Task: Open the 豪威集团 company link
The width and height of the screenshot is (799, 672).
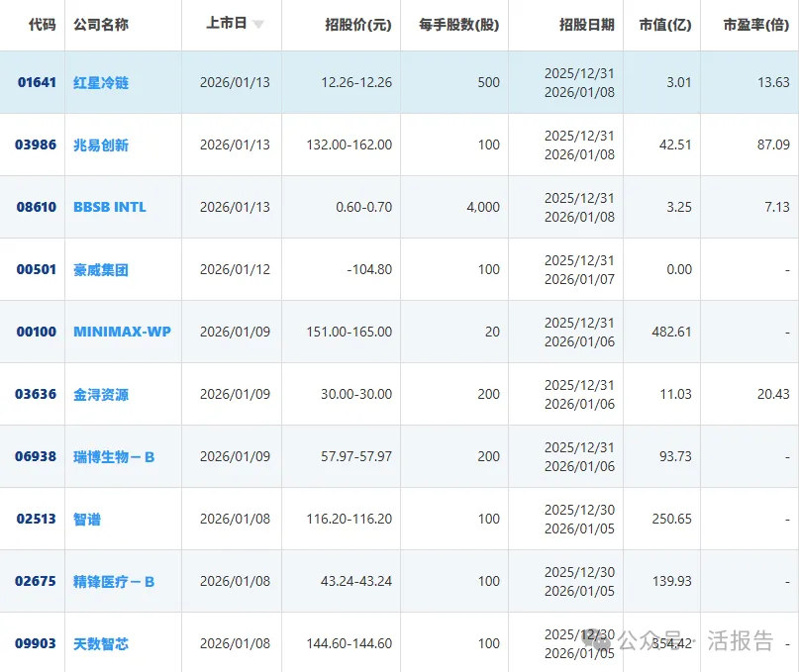Action: click(101, 269)
